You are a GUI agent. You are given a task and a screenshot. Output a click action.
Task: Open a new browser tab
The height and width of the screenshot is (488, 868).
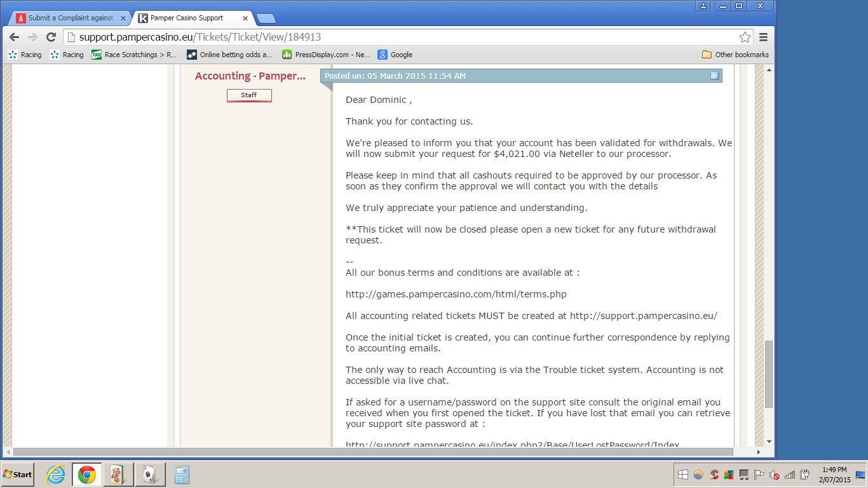[x=266, y=18]
